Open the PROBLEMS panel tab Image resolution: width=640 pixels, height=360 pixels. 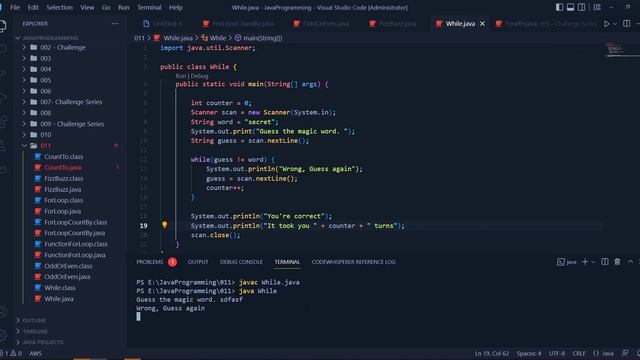pos(149,262)
